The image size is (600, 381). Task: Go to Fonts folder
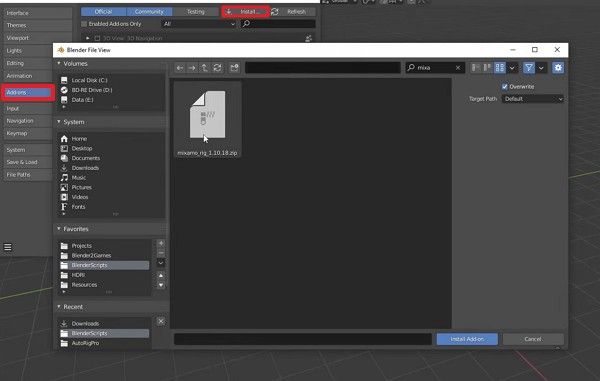[78, 207]
